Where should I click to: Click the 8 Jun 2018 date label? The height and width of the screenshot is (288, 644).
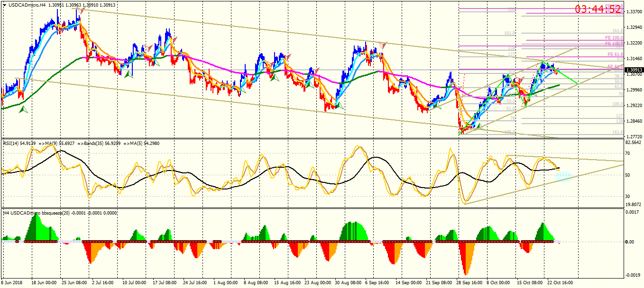click(x=12, y=283)
